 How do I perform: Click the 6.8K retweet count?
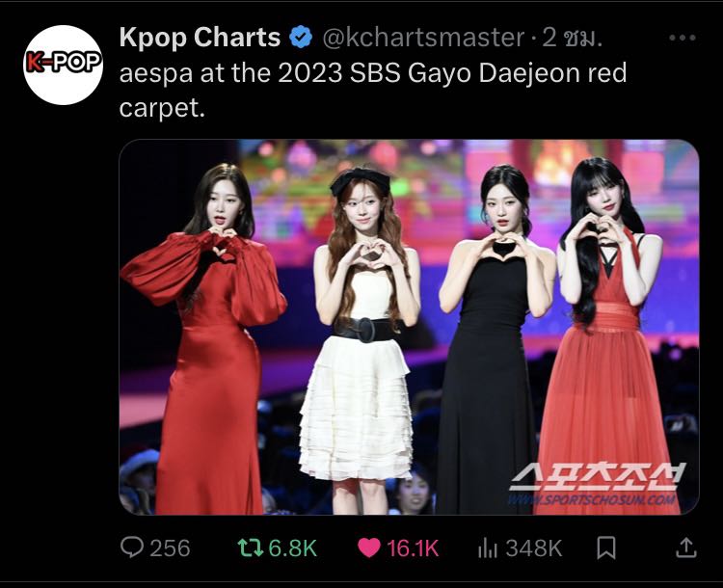tap(293, 548)
